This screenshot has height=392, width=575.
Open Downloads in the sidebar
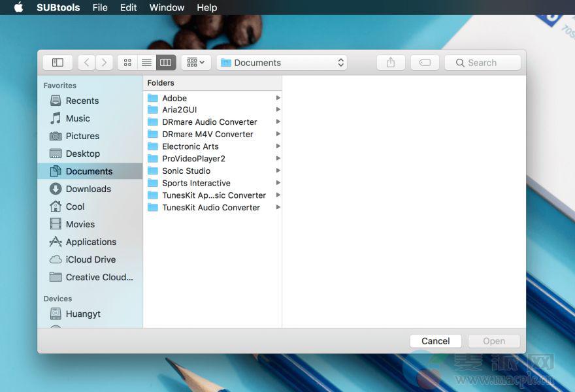tap(88, 189)
